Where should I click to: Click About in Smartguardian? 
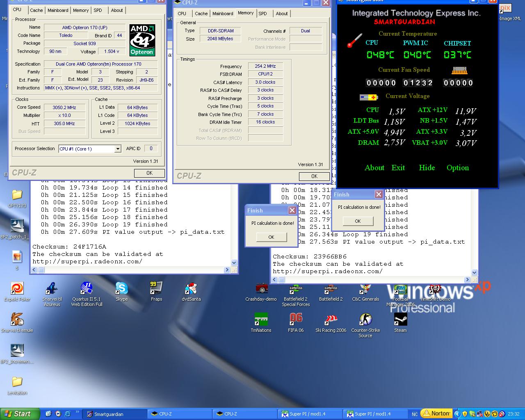(x=374, y=167)
